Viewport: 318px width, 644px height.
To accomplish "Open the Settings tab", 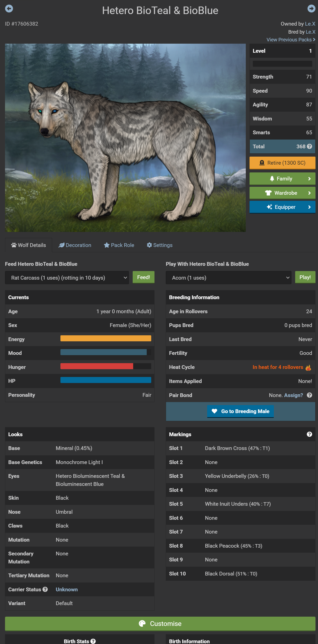I will pyautogui.click(x=160, y=245).
